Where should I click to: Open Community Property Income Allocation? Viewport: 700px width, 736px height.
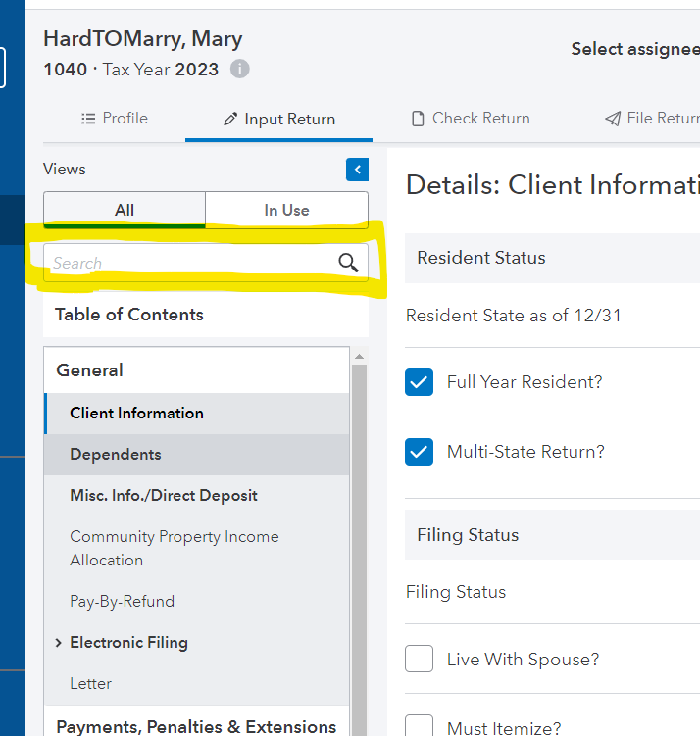point(175,549)
